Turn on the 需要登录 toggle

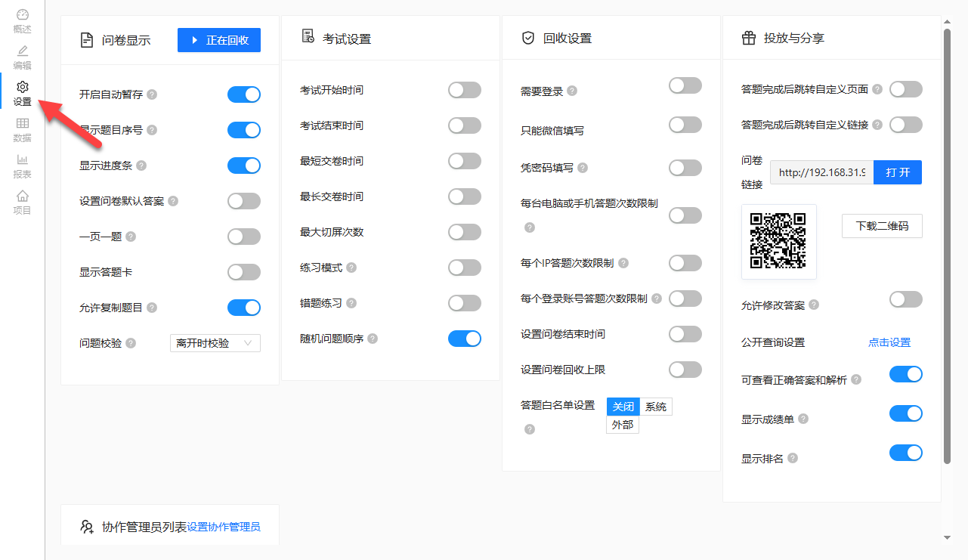coord(685,86)
